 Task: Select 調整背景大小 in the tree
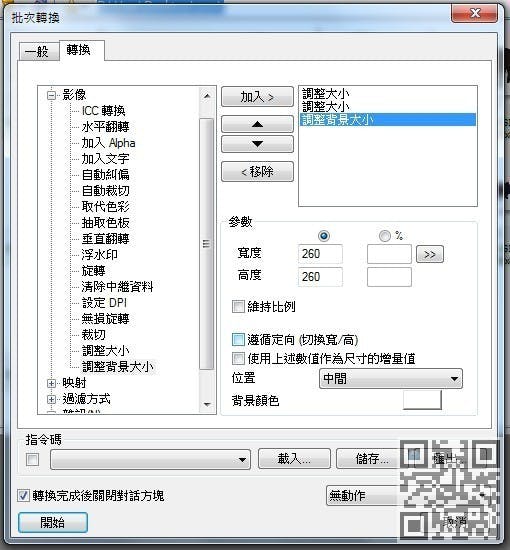(118, 367)
